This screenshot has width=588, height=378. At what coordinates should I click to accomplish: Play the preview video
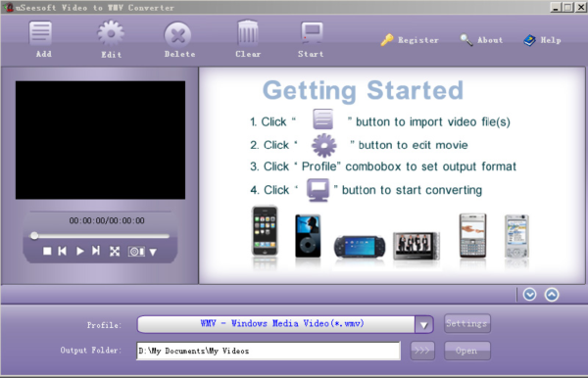(80, 251)
